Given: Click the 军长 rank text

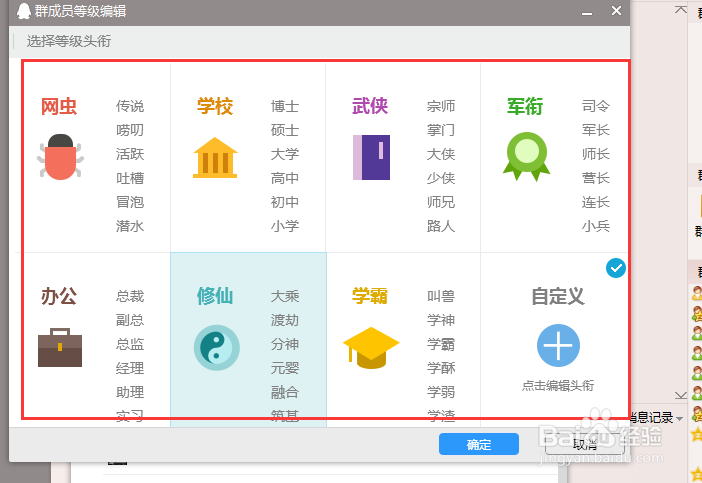Looking at the screenshot, I should pyautogui.click(x=596, y=130).
